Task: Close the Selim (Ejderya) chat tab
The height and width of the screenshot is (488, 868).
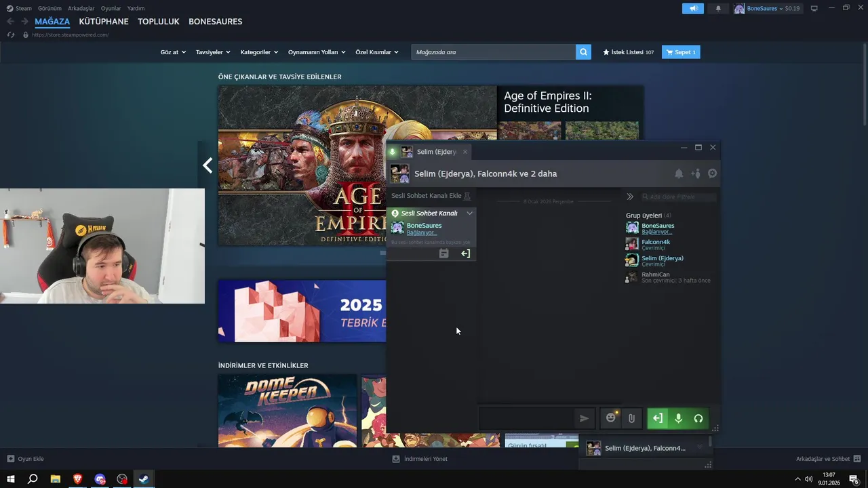Action: pyautogui.click(x=465, y=152)
